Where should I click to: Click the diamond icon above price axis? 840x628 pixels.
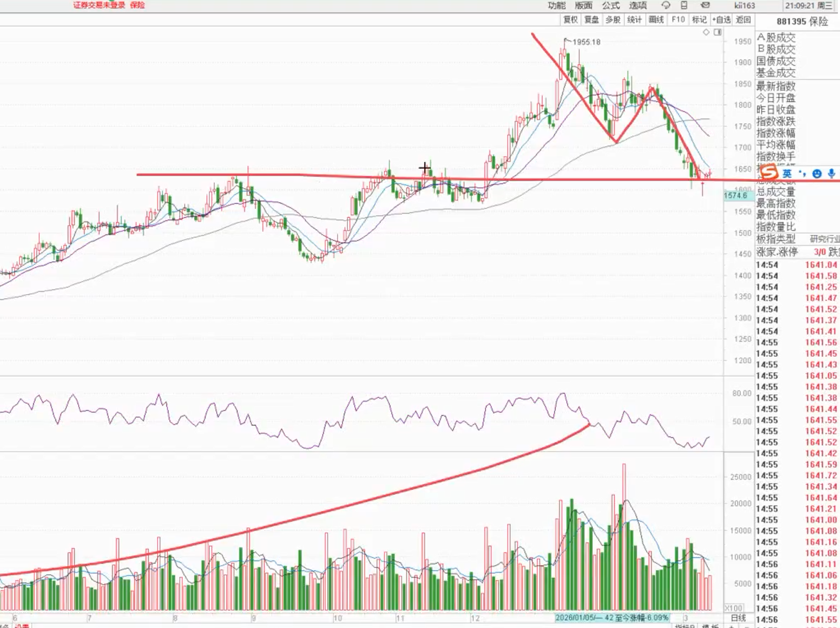click(x=706, y=32)
